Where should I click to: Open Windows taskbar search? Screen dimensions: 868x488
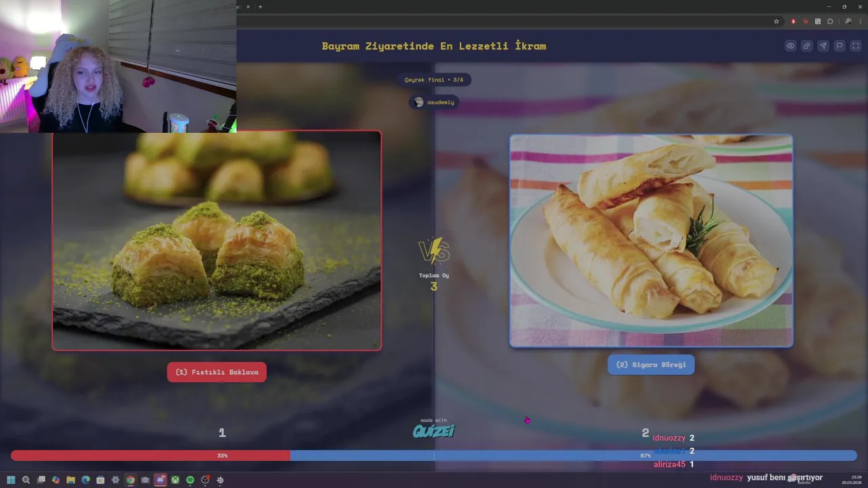26,480
